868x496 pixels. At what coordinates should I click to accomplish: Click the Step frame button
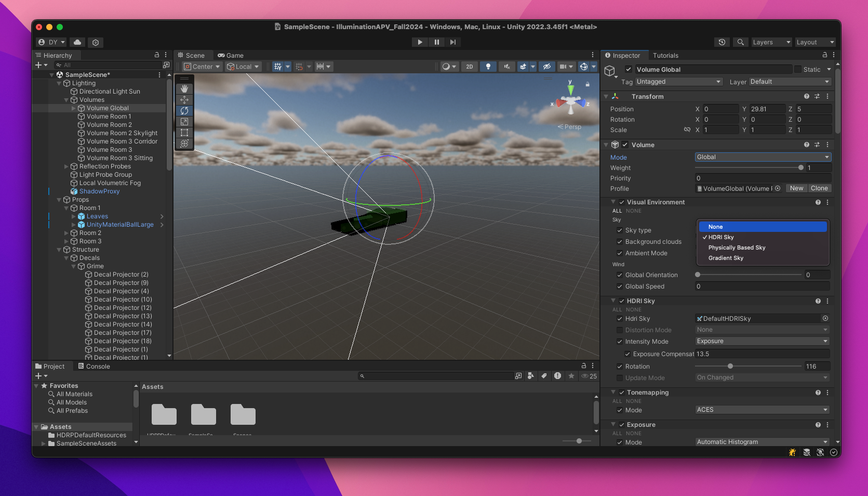click(x=453, y=42)
